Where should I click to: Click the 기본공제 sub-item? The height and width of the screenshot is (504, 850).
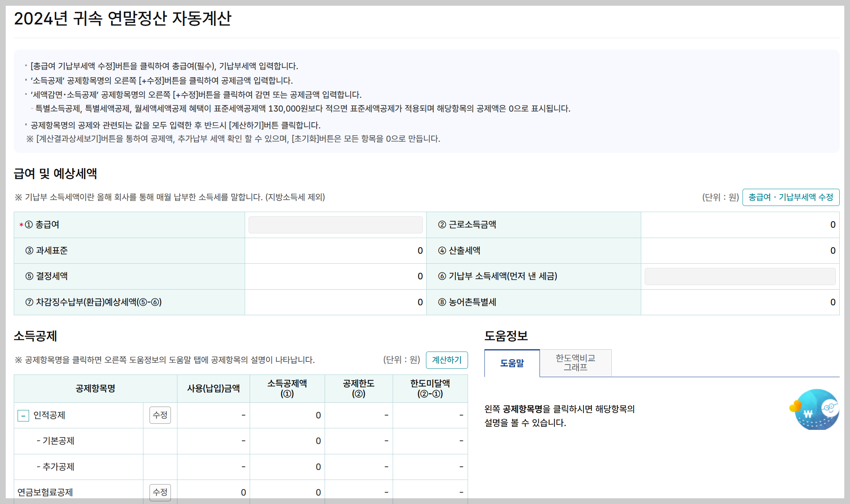click(x=58, y=441)
